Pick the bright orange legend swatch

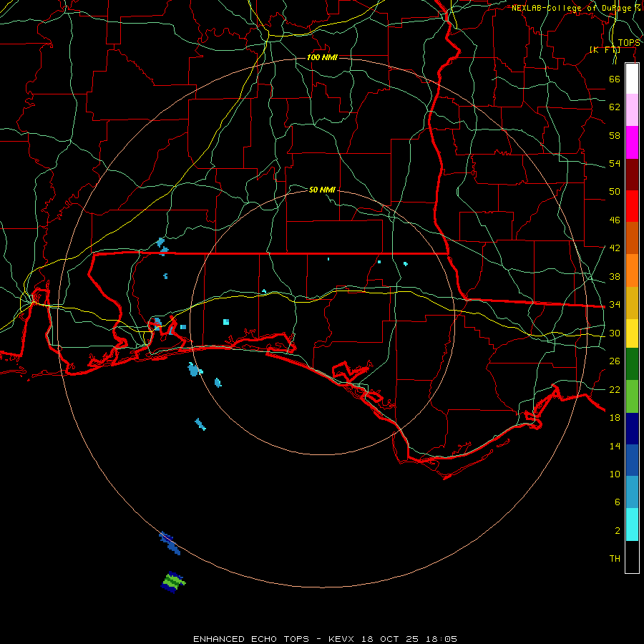pos(632,270)
